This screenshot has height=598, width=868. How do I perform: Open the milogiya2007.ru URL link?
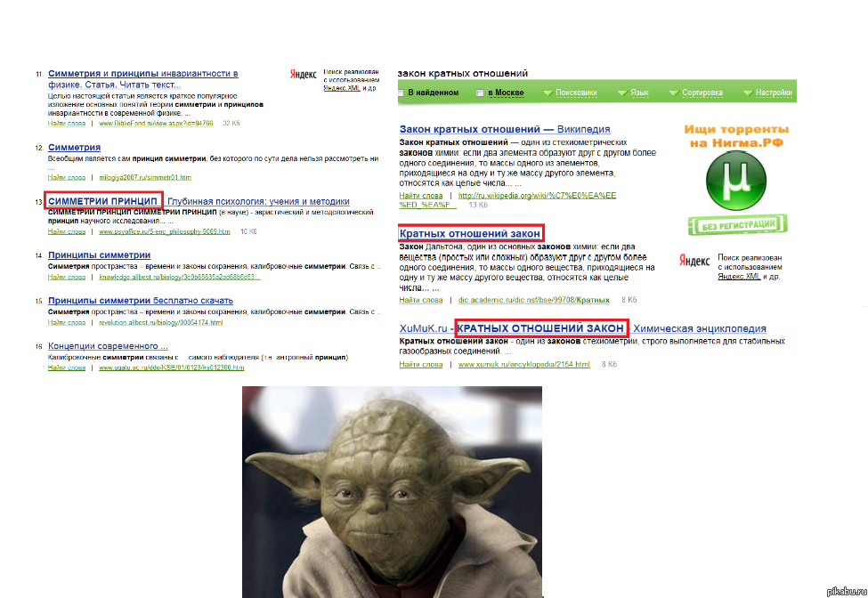click(x=145, y=178)
